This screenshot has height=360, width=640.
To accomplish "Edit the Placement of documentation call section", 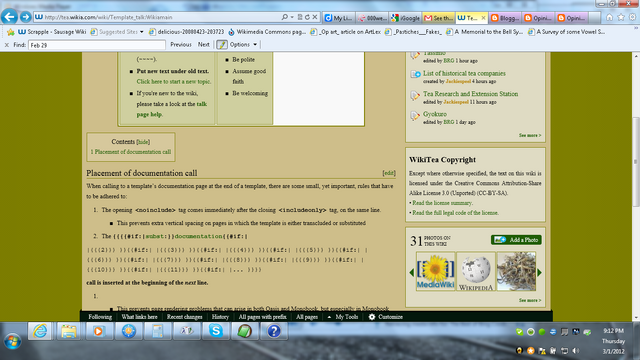I will tap(389, 173).
